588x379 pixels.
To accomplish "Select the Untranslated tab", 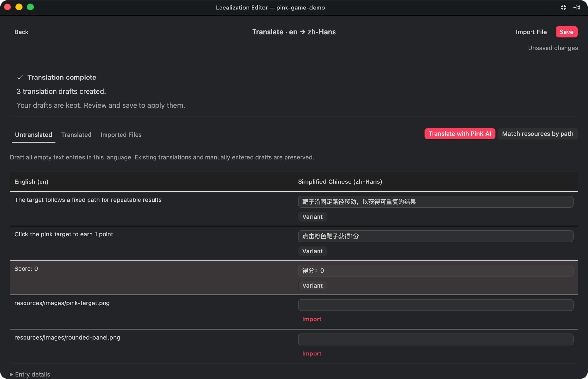I will click(34, 135).
